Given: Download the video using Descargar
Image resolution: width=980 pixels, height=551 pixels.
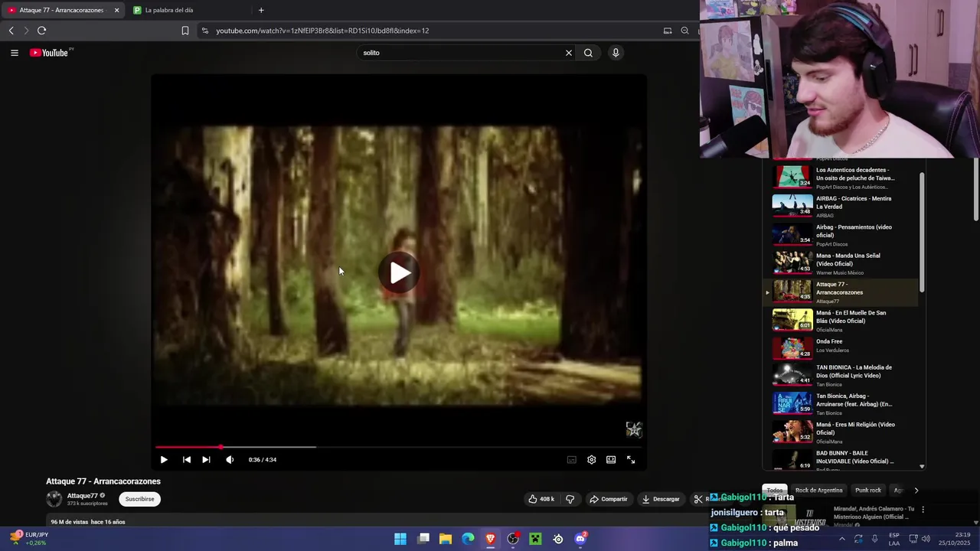Looking at the screenshot, I should point(661,499).
